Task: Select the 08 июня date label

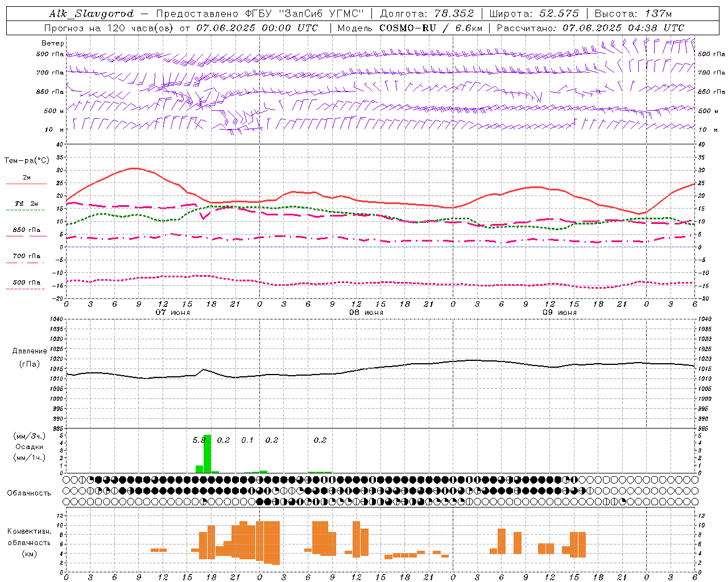Action: [366, 312]
